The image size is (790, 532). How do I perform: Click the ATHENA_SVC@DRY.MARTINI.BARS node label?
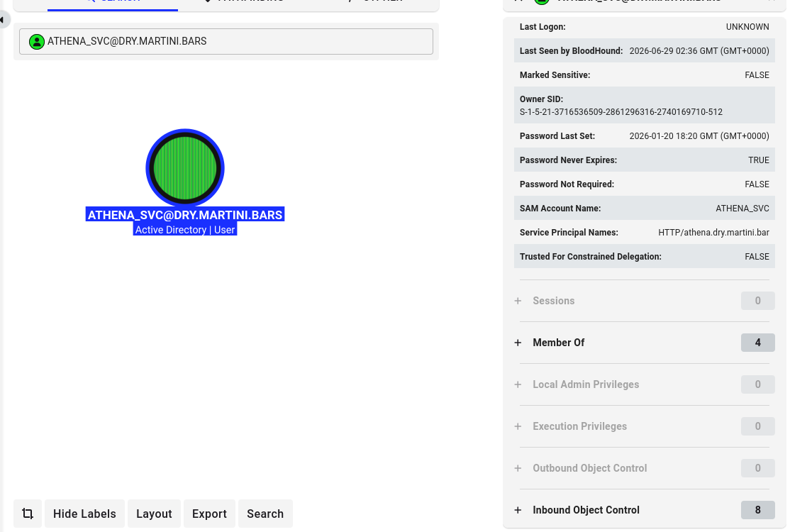185,215
